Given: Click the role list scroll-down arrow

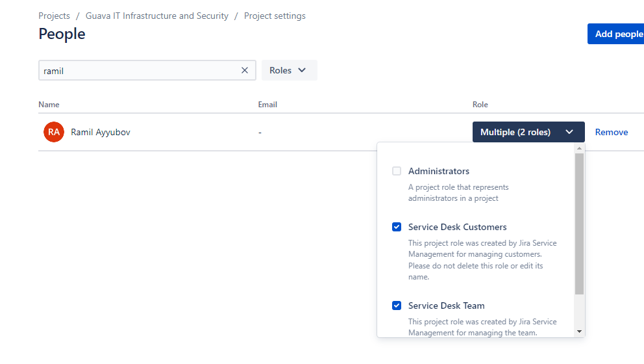Looking at the screenshot, I should tap(579, 331).
